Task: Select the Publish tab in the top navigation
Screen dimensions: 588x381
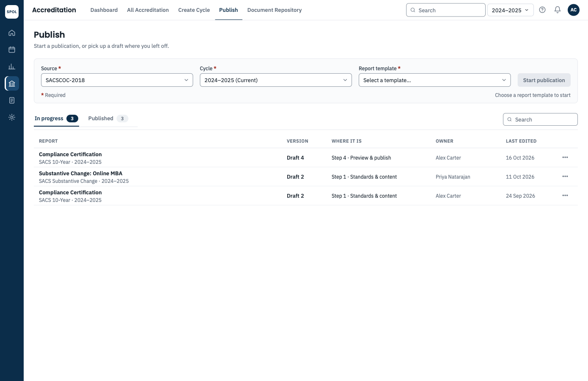Action: click(x=228, y=10)
